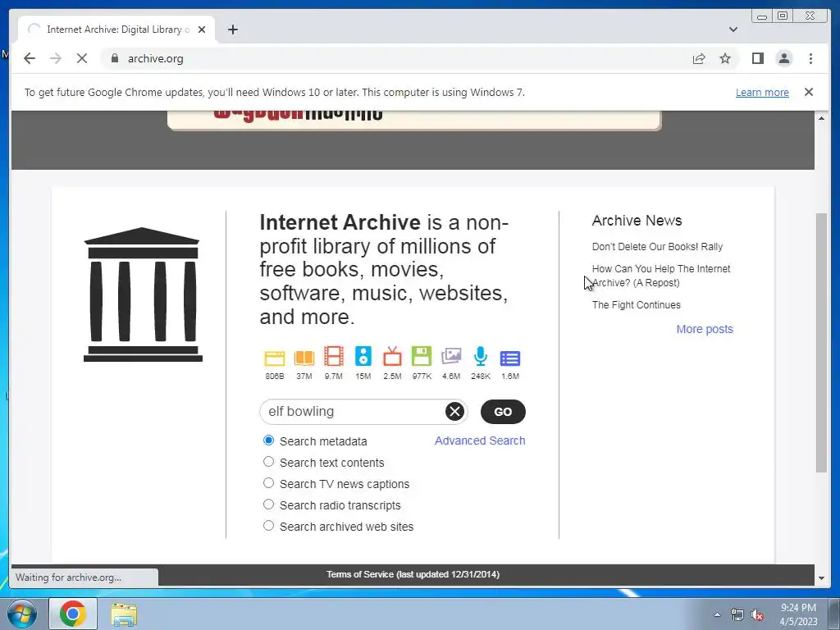Share this page via the share icon
Image resolution: width=840 pixels, height=630 pixels.
pyautogui.click(x=699, y=58)
